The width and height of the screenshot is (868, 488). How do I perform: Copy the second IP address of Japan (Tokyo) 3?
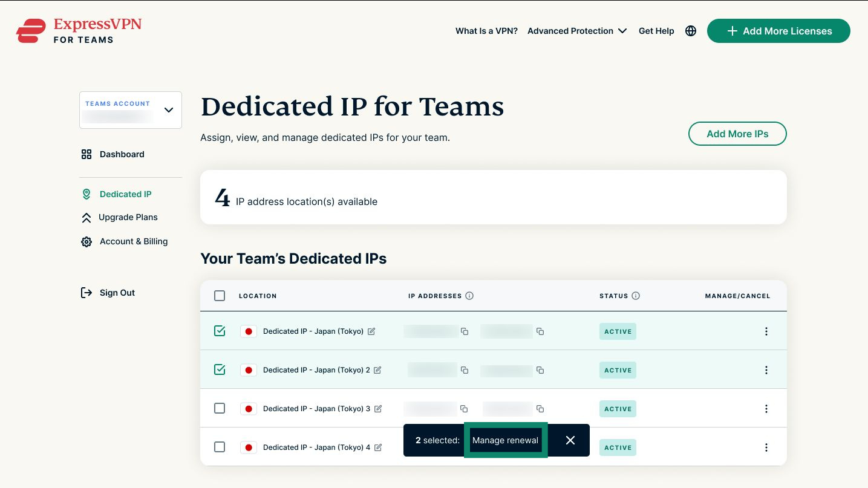pyautogui.click(x=540, y=409)
